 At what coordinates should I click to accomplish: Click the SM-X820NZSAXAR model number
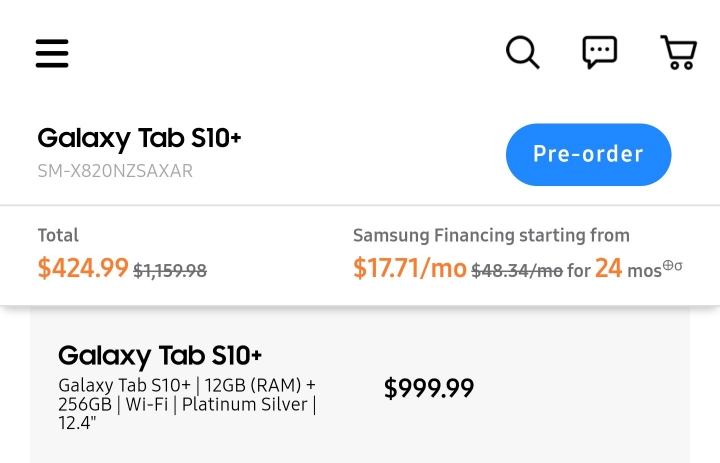coord(115,171)
